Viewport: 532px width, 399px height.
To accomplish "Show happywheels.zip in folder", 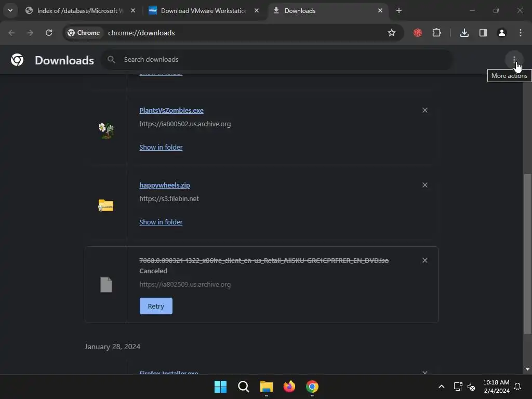I will point(161,222).
